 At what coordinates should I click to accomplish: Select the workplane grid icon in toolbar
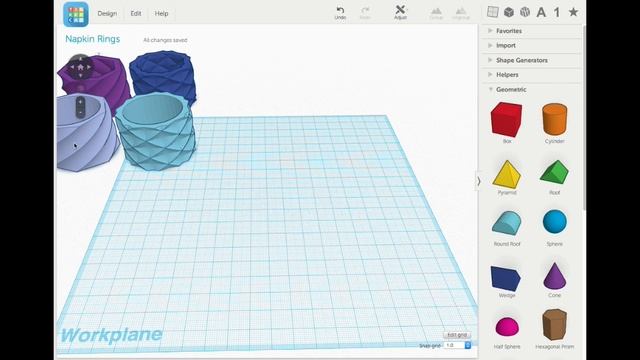[493, 12]
